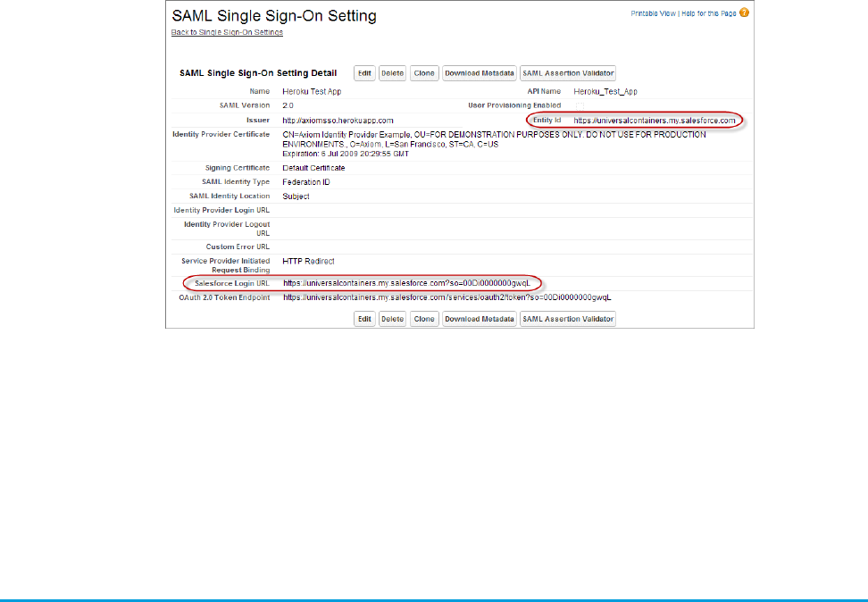Open the Printable View link
868x602 pixels.
tap(653, 13)
